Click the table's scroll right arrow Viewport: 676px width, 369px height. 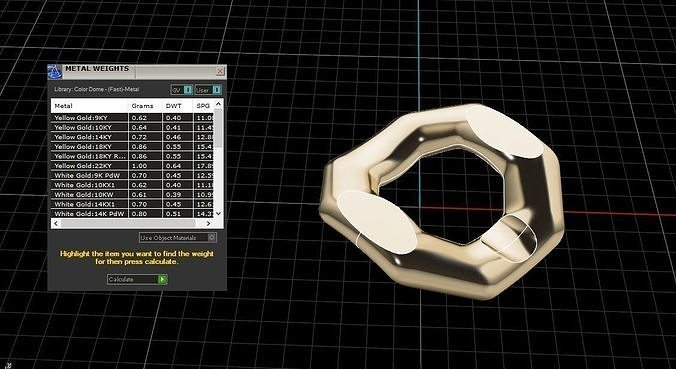[x=208, y=223]
